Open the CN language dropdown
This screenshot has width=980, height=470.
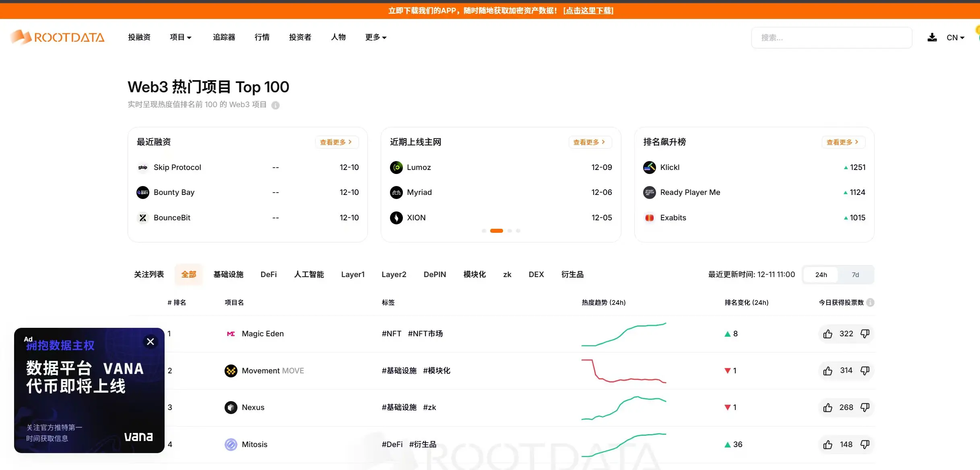955,37
